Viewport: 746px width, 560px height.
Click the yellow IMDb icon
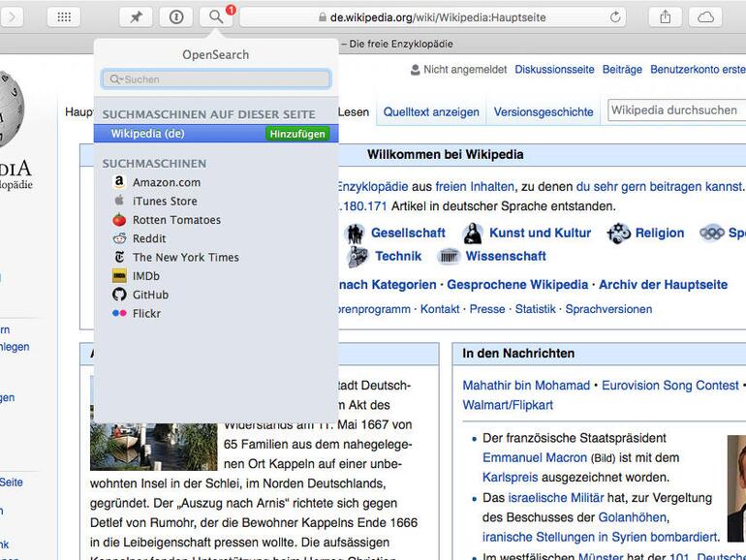(x=119, y=275)
